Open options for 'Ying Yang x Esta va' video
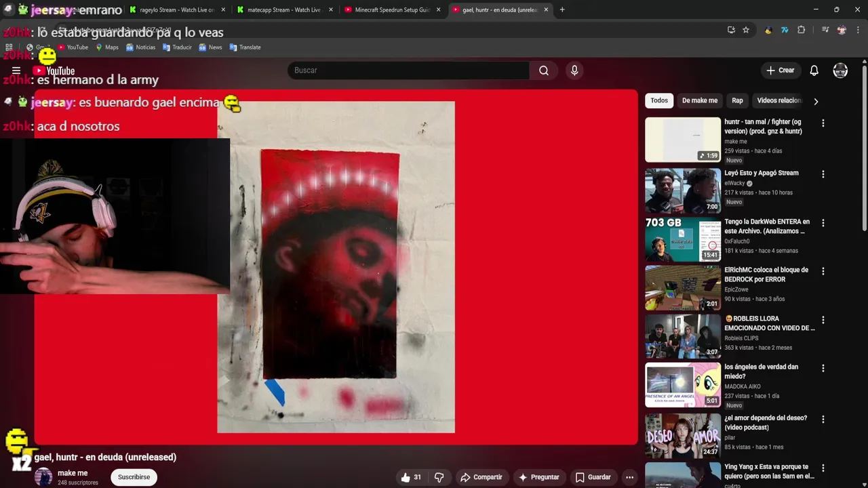Screen dimensions: 868x488 823,468
